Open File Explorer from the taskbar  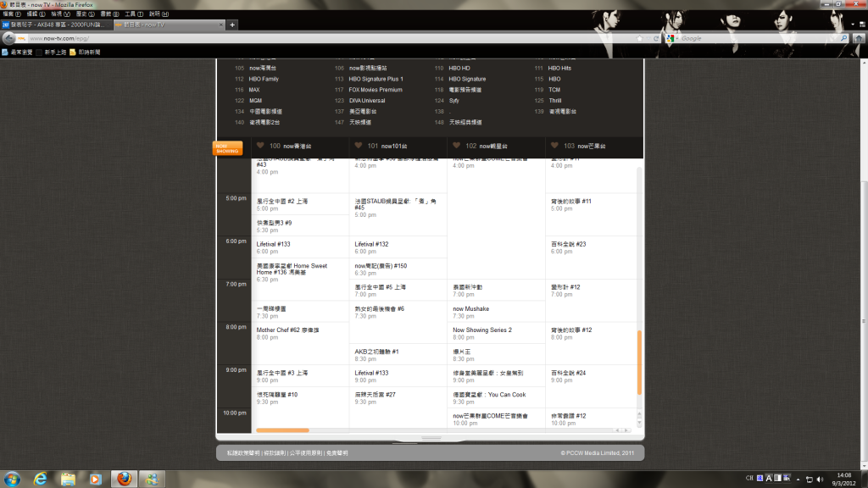point(68,479)
